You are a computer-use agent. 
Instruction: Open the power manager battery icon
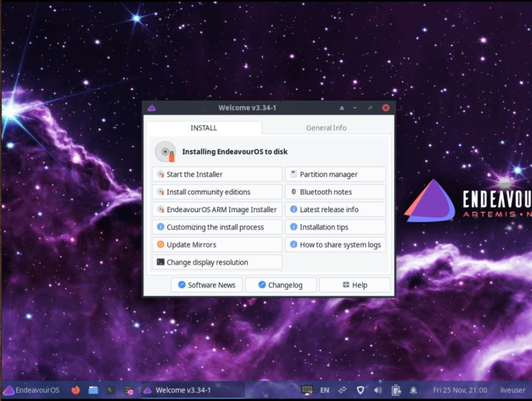pyautogui.click(x=396, y=390)
